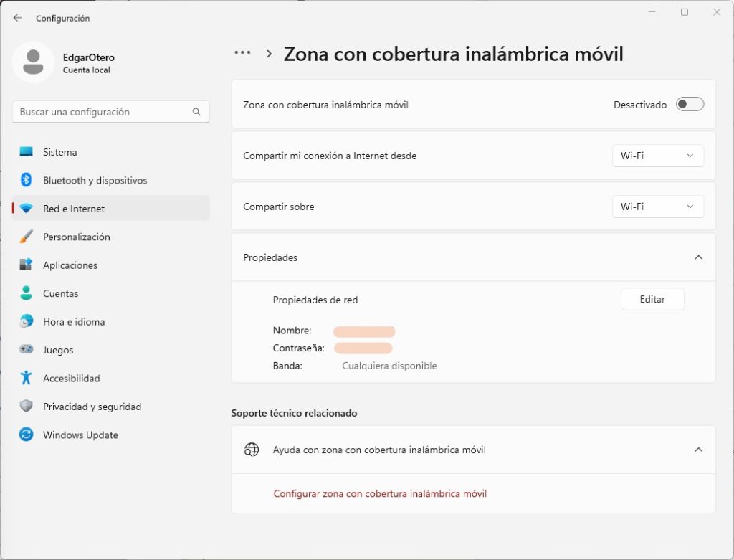Screen dimensions: 734x560
Task: Click the 'Nombre:' label
Action: coord(292,330)
